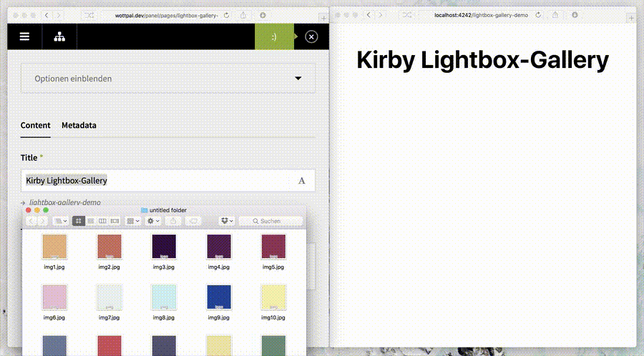This screenshot has width=644, height=356.
Task: Select Finder cover flow view
Action: click(114, 221)
